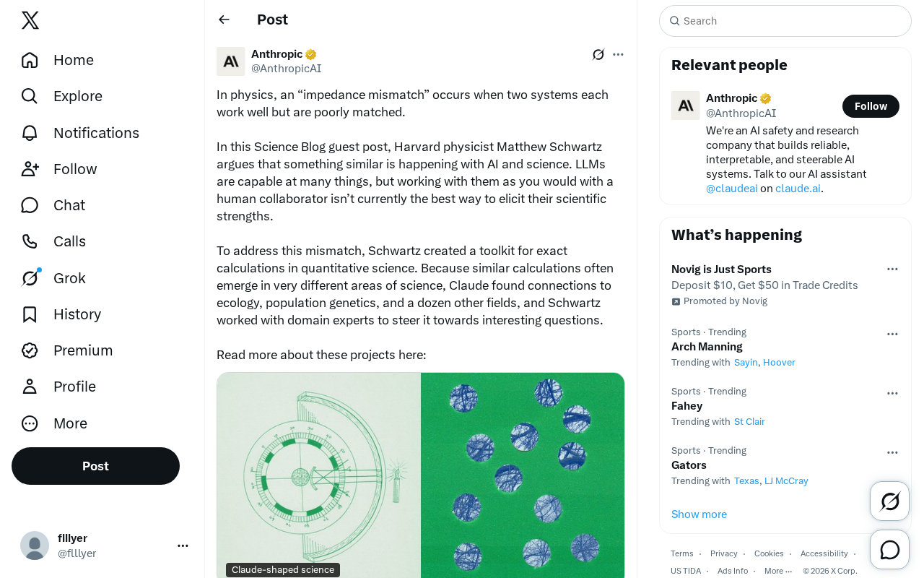
Task: Open Grok icon in post header
Action: pyautogui.click(x=598, y=54)
